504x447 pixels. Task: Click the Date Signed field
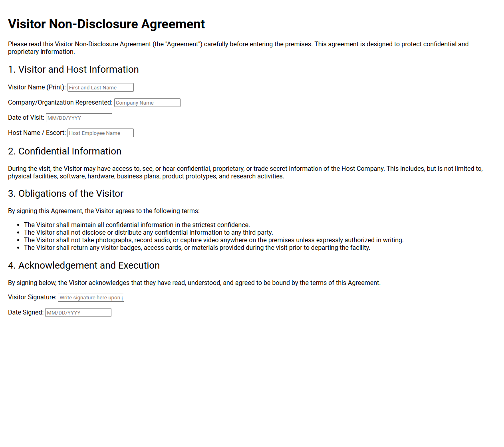tap(78, 313)
